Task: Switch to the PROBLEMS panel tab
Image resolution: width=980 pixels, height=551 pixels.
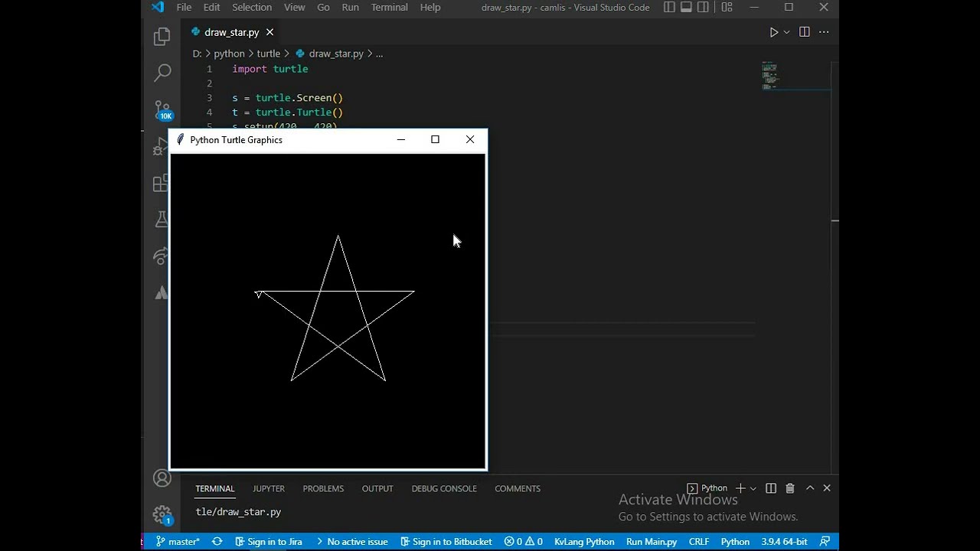Action: [x=323, y=488]
